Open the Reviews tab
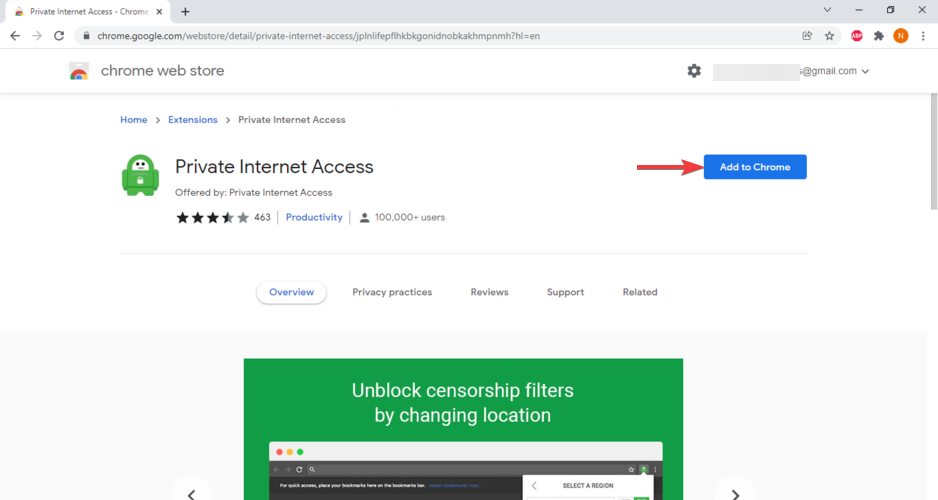This screenshot has width=938, height=500. point(489,292)
